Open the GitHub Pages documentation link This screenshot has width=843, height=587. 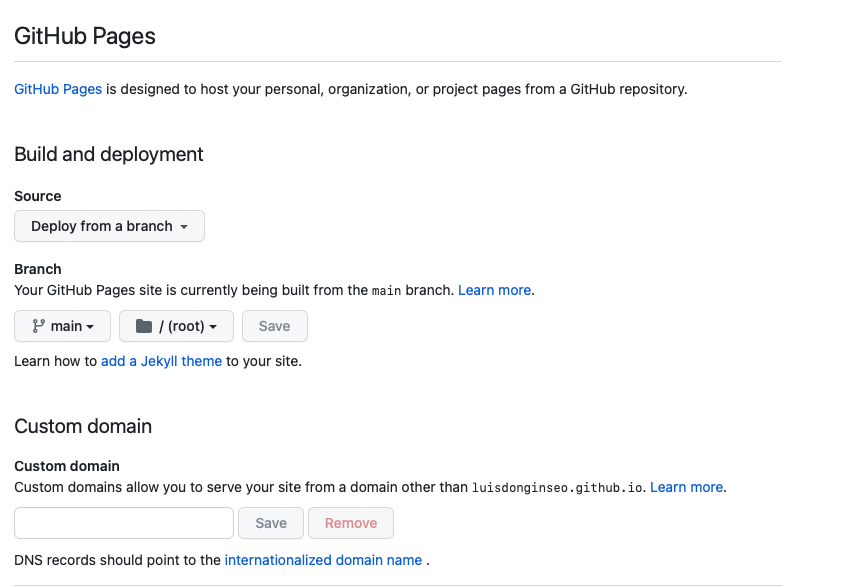tap(58, 89)
